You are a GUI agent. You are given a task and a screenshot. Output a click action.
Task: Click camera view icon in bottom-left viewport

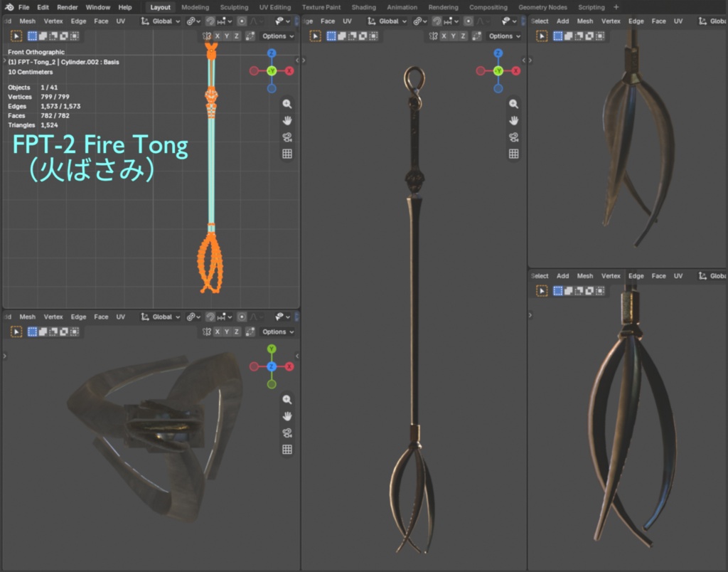point(287,433)
